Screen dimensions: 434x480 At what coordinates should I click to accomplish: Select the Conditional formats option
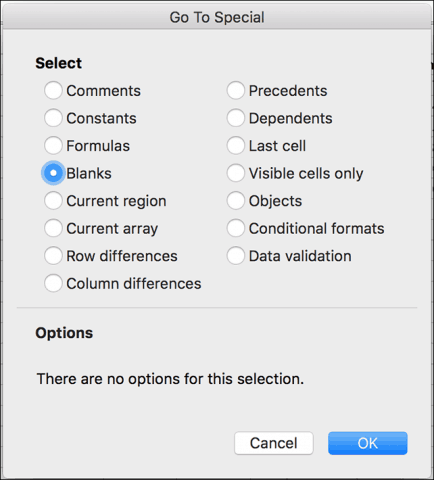point(236,228)
